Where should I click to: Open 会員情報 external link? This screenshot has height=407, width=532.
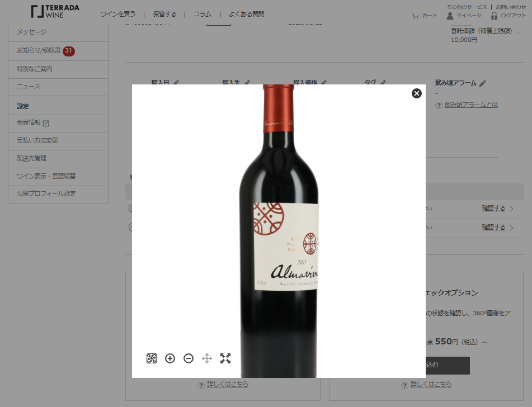pyautogui.click(x=58, y=123)
